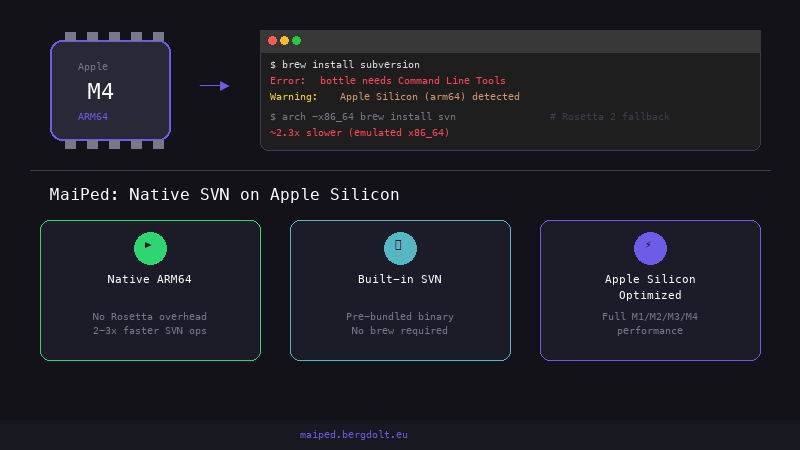This screenshot has width=800, height=450.
Task: Click the red close dot in terminal window
Action: (272, 41)
